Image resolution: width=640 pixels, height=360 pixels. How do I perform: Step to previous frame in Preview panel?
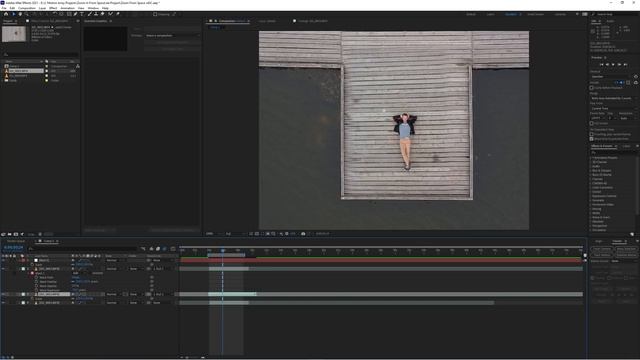click(x=607, y=65)
